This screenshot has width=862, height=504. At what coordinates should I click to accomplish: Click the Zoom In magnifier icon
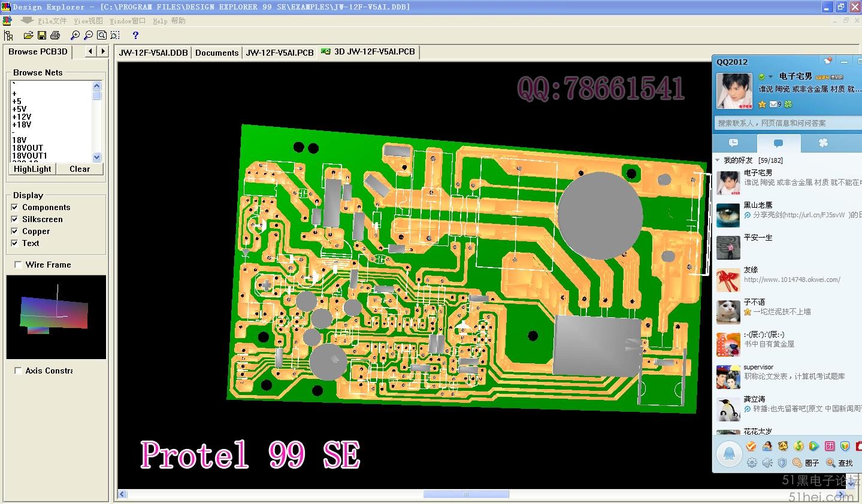click(x=75, y=35)
